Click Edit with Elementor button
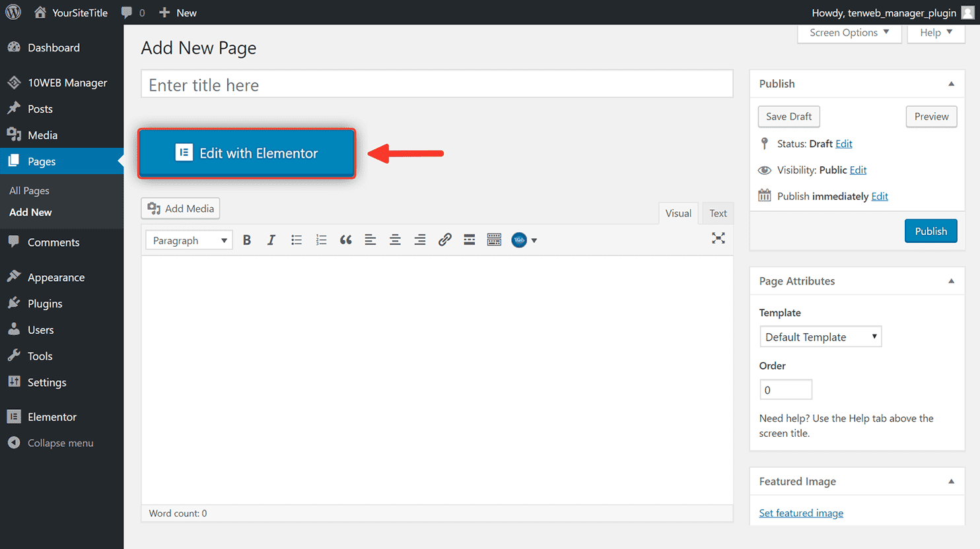Viewport: 980px width, 549px height. coord(246,153)
